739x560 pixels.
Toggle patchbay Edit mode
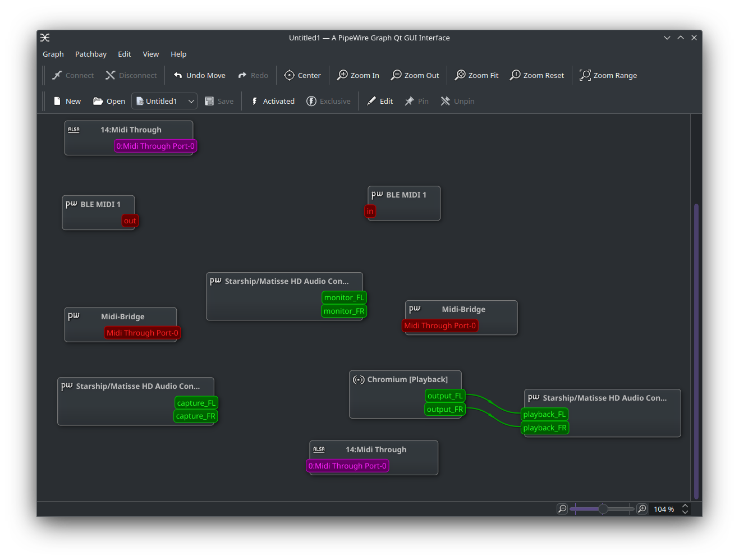380,101
